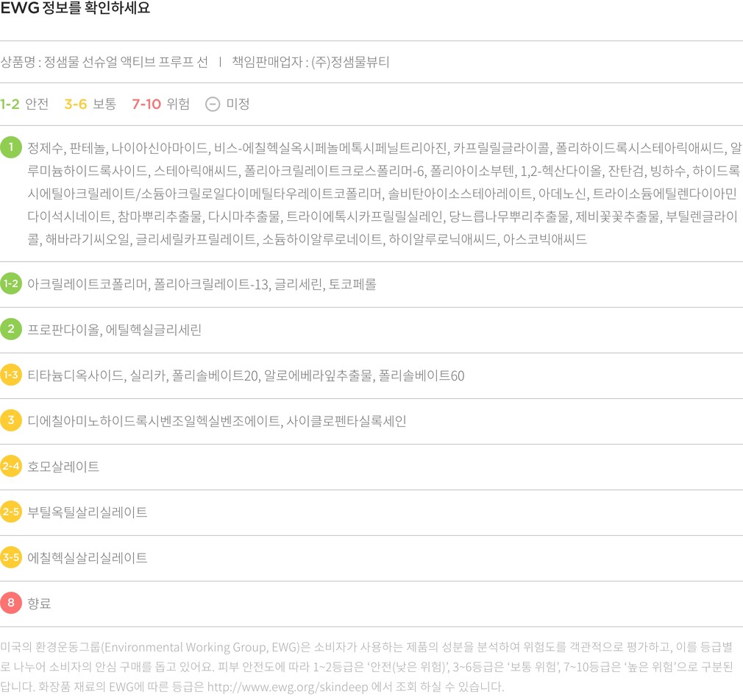Image resolution: width=743 pixels, height=700 pixels.
Task: Click the green 1-2 안전 legend label
Action: click(x=24, y=104)
